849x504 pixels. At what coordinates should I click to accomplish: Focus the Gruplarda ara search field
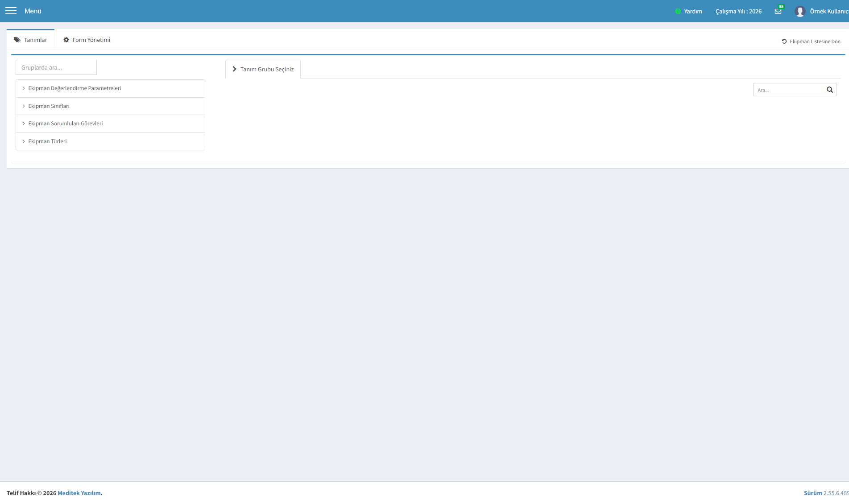56,67
